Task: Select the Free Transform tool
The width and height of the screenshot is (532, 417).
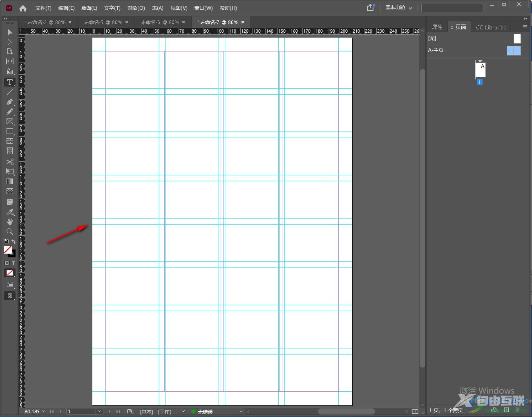Action: (10, 172)
